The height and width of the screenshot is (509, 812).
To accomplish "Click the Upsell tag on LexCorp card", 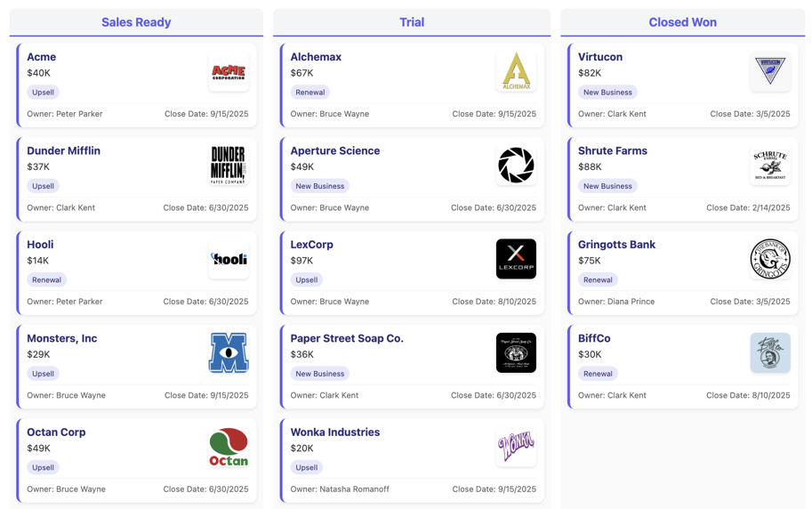I will pos(307,280).
